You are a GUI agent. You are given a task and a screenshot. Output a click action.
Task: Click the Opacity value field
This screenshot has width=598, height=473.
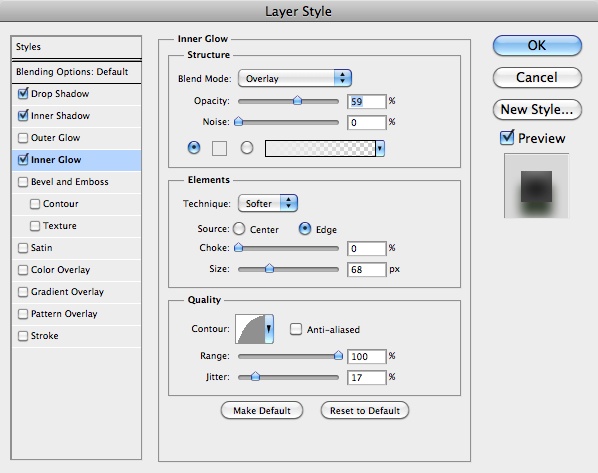(x=367, y=101)
